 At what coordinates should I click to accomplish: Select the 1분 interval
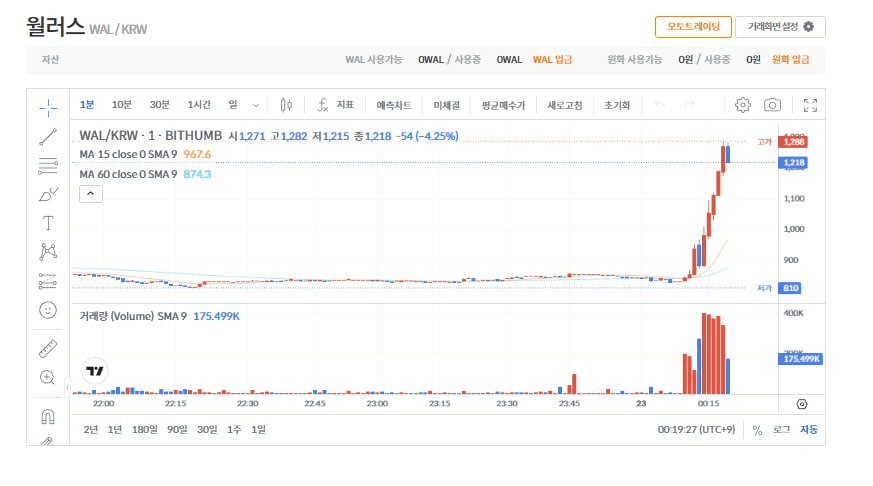[87, 105]
